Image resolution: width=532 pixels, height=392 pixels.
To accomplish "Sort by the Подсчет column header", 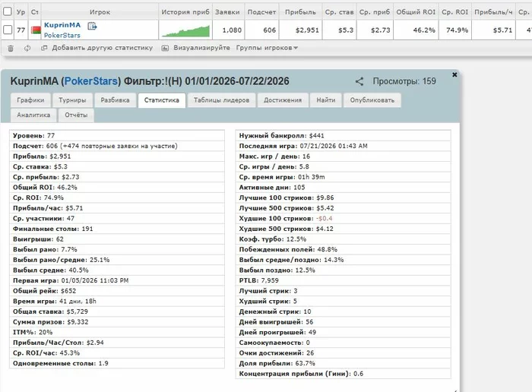I will tap(261, 12).
